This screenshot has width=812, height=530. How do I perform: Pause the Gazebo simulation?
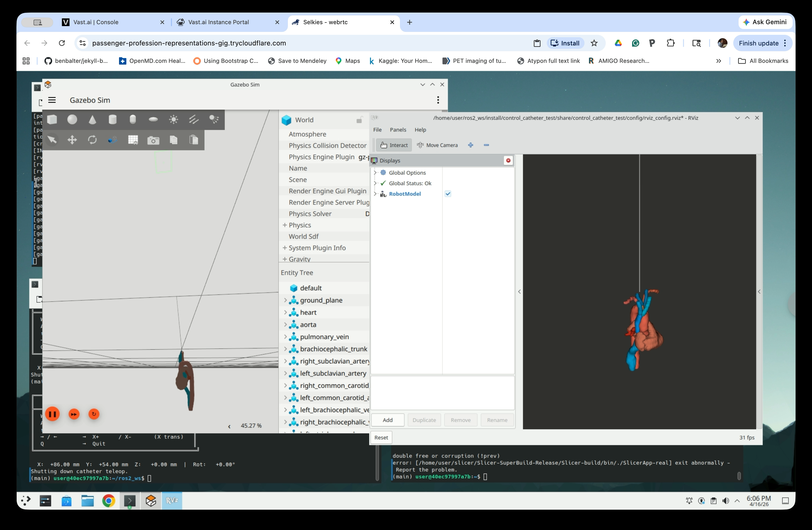[53, 414]
